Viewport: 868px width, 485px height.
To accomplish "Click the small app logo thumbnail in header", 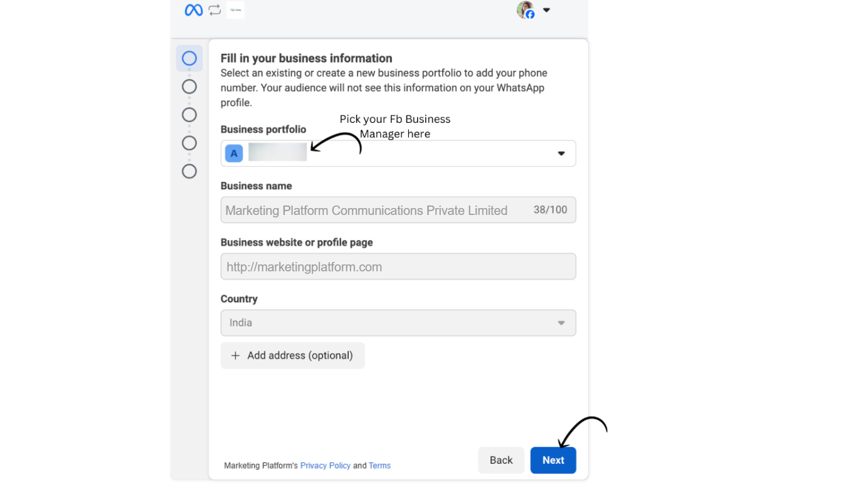I will click(x=235, y=10).
